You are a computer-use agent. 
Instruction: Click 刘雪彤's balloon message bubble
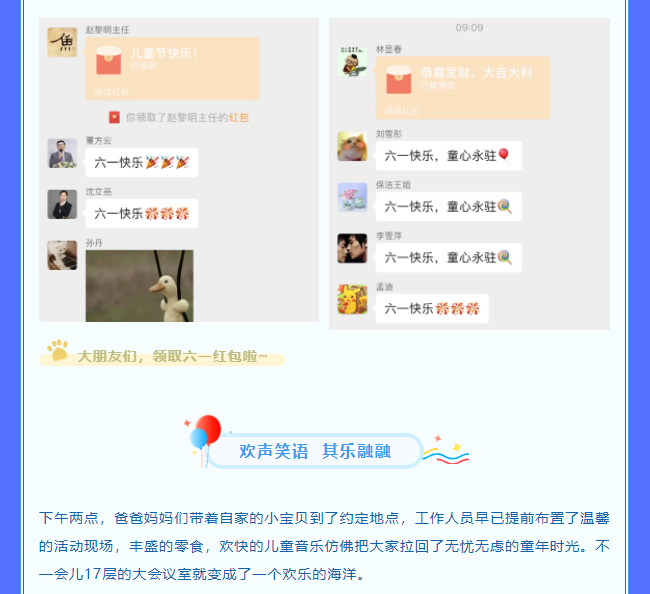[x=449, y=156]
